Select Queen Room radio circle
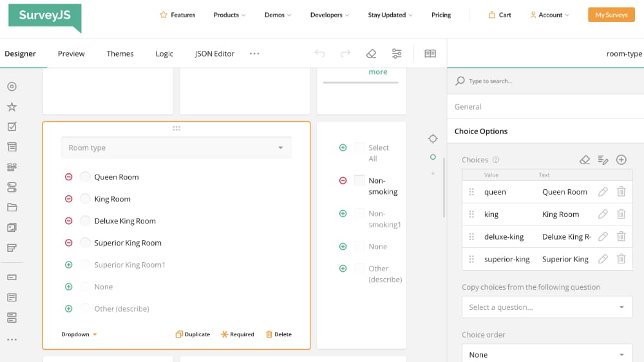 (x=85, y=177)
